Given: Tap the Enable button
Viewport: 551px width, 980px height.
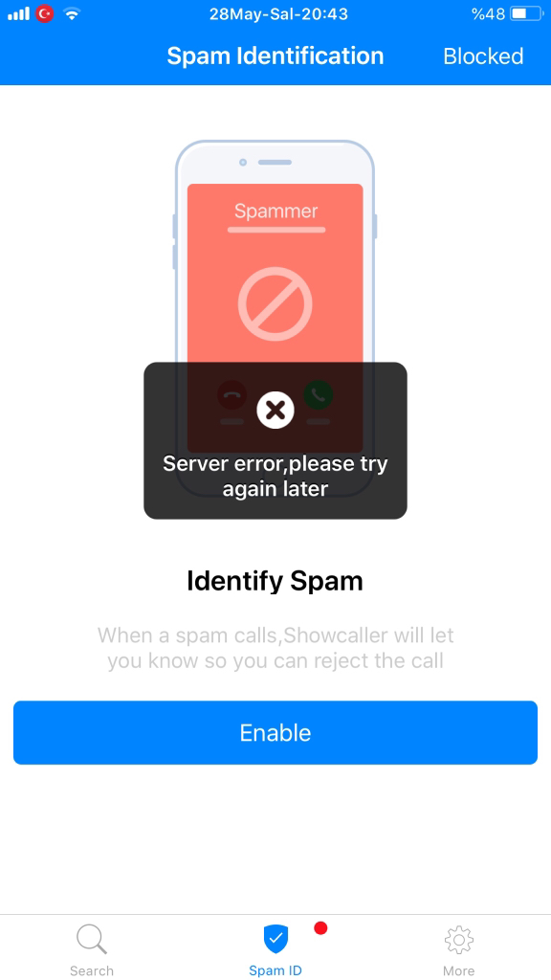Looking at the screenshot, I should (275, 732).
